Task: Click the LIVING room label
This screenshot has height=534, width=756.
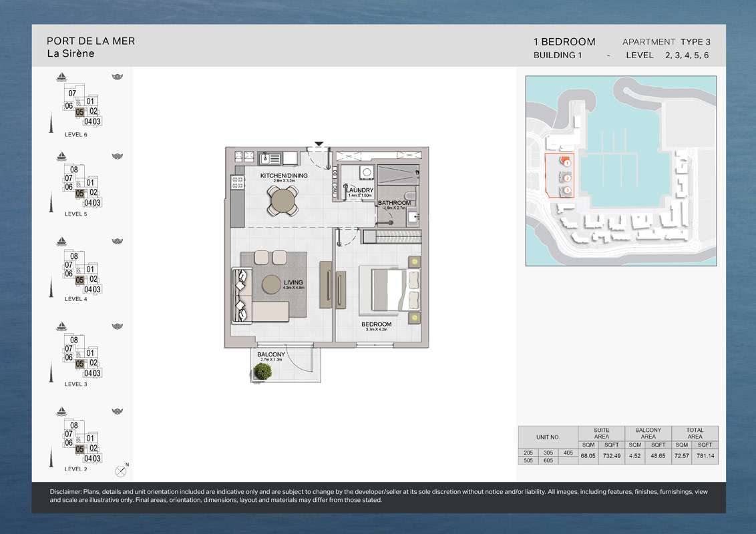Action: click(x=293, y=282)
